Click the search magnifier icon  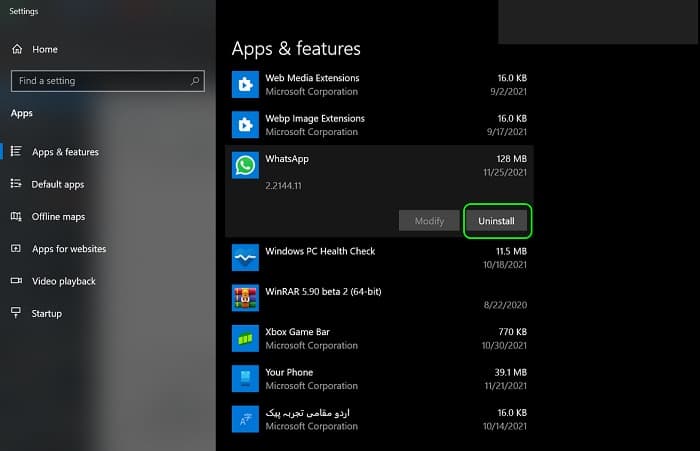195,81
